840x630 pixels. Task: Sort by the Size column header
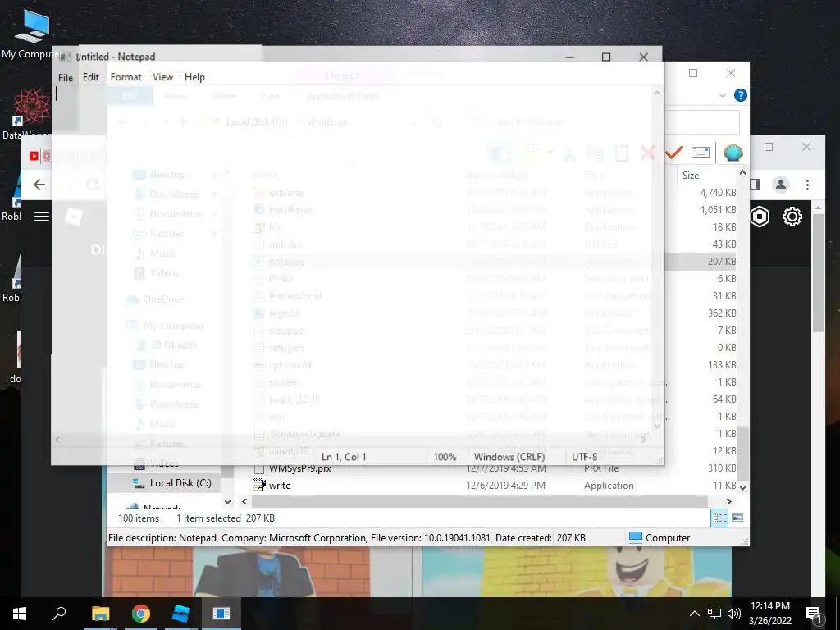tap(691, 176)
